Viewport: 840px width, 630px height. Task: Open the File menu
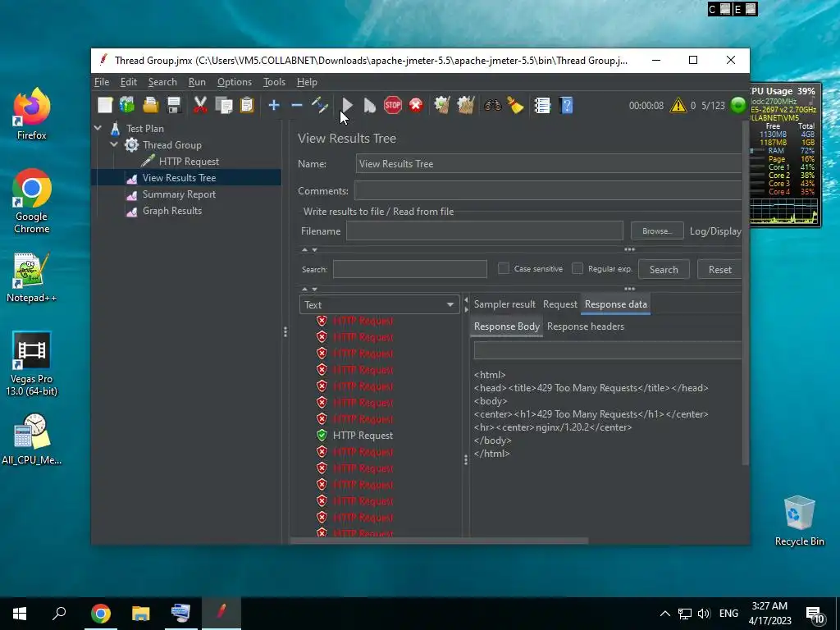[x=102, y=82]
